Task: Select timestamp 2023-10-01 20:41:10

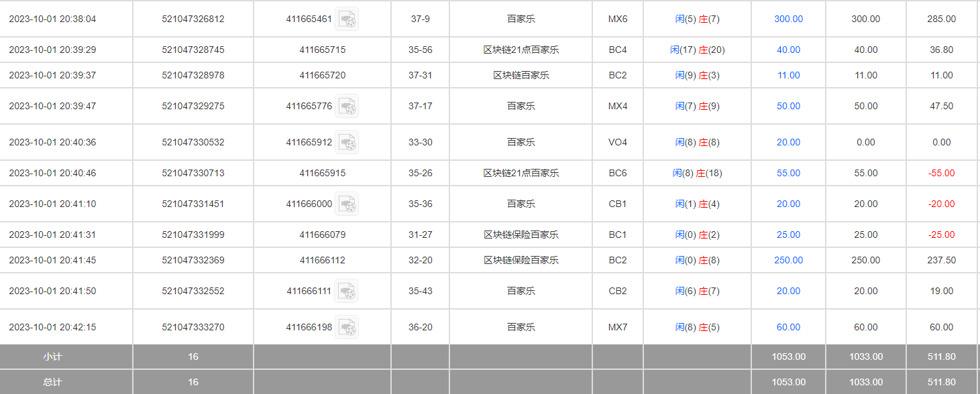Action: [x=52, y=204]
